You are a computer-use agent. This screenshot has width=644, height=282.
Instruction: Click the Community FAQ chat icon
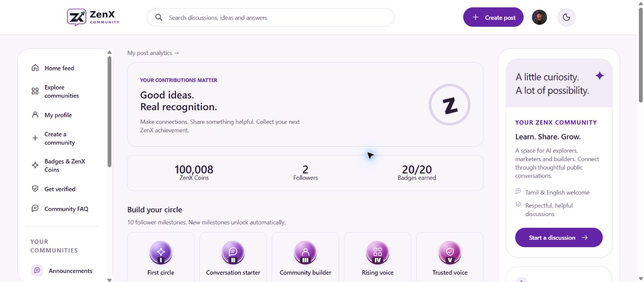point(35,208)
